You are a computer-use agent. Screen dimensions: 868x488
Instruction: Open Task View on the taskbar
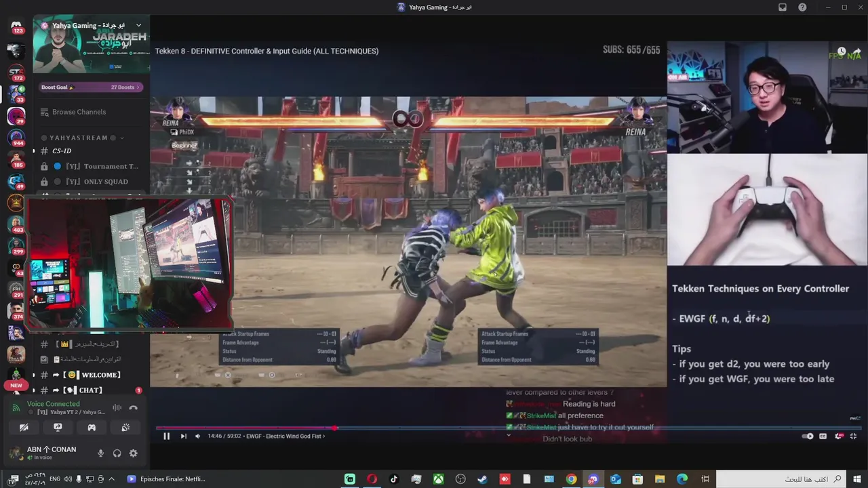[705, 479]
